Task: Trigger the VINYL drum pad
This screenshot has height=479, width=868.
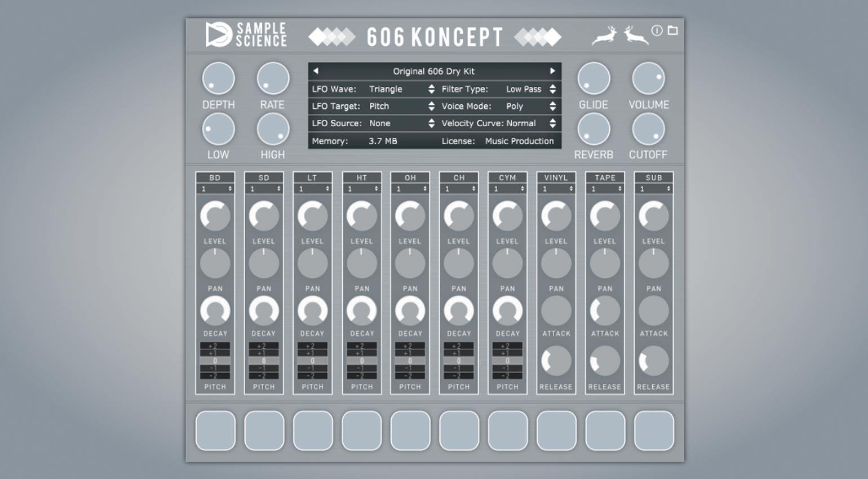Action: click(x=556, y=431)
